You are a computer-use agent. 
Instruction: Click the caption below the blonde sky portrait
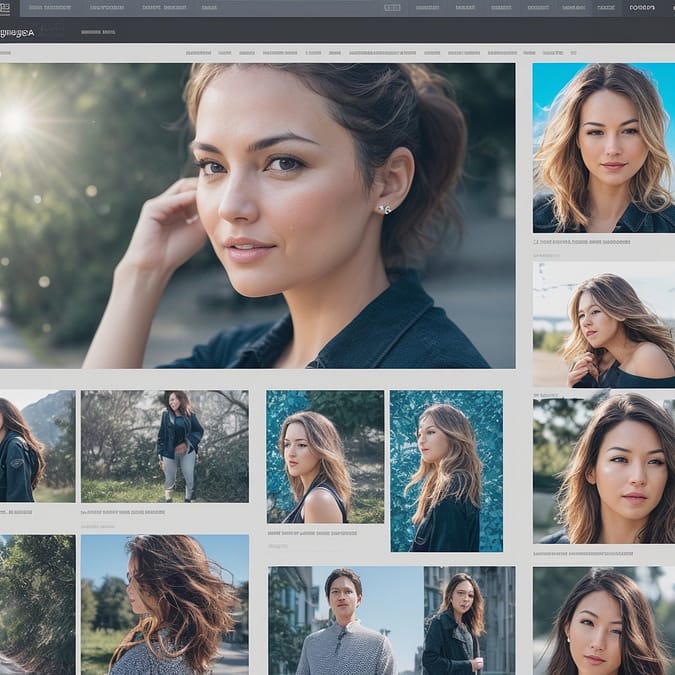coord(582,242)
